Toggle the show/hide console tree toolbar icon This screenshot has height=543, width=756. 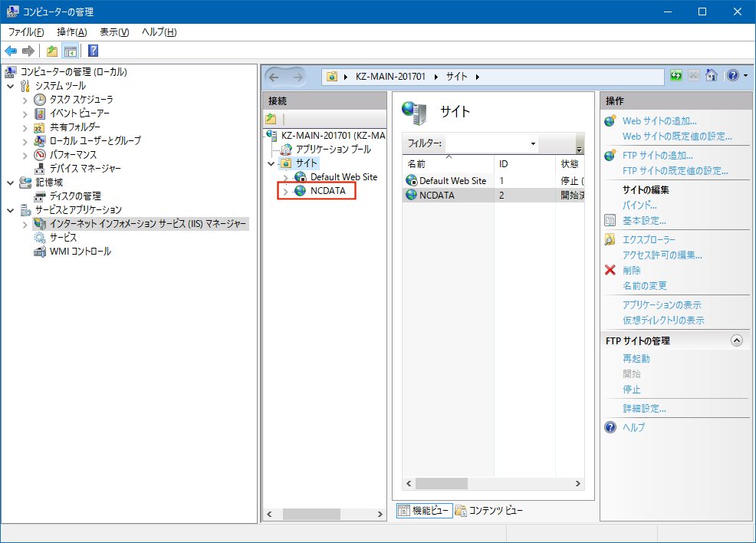[71, 51]
